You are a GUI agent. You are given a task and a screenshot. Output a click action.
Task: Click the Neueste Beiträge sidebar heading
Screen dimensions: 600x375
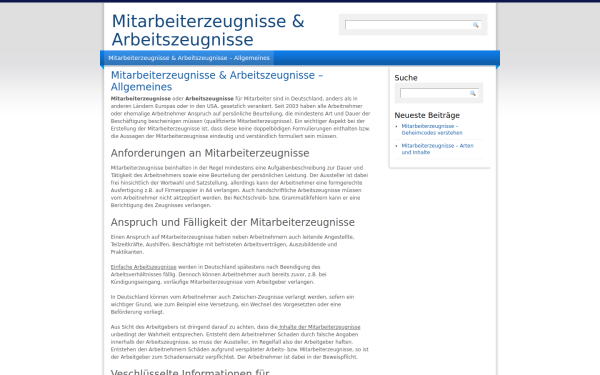click(427, 115)
